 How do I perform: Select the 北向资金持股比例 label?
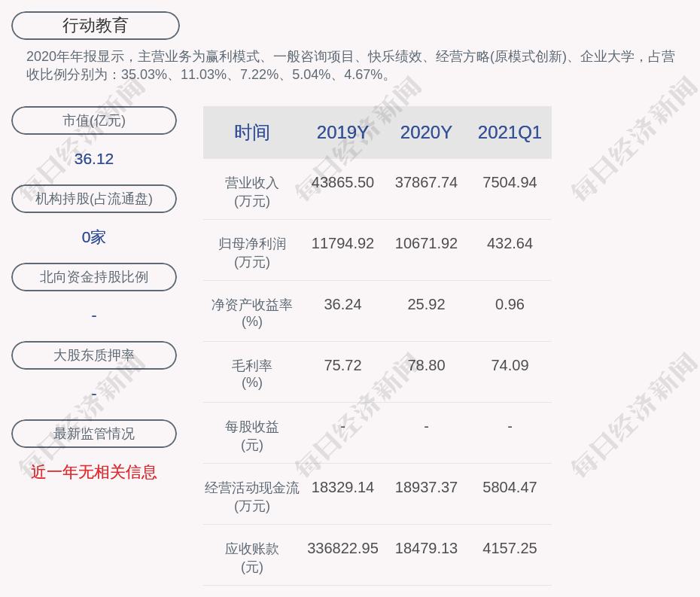(x=94, y=277)
